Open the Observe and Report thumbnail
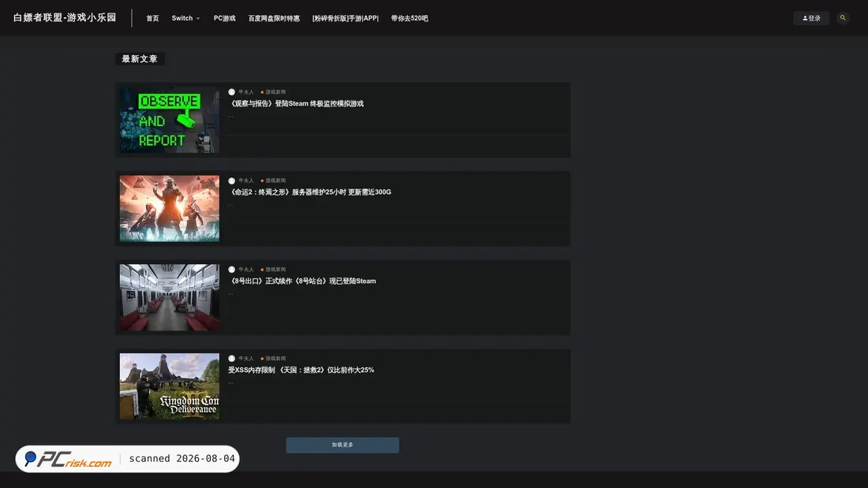The height and width of the screenshot is (488, 868). tap(170, 120)
